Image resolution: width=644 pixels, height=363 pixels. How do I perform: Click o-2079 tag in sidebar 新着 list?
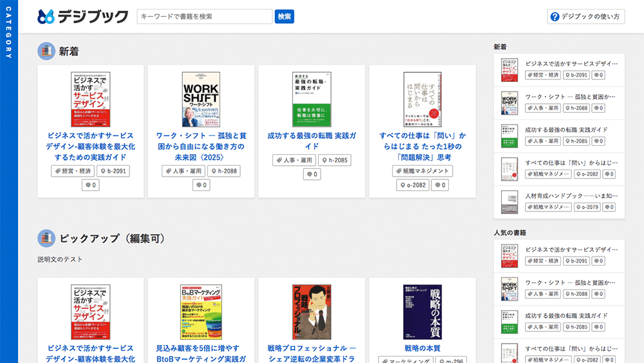point(587,207)
